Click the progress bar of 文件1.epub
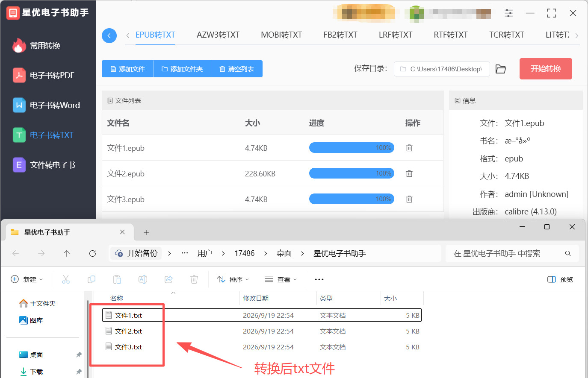This screenshot has width=588, height=378. pyautogui.click(x=352, y=148)
